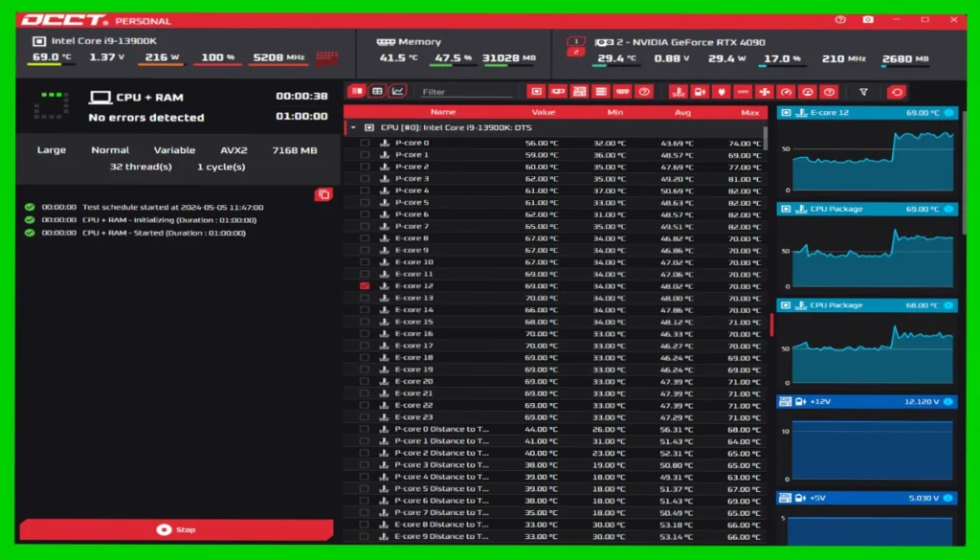
Task: Click the 32 thread(s) setting text
Action: tap(141, 167)
